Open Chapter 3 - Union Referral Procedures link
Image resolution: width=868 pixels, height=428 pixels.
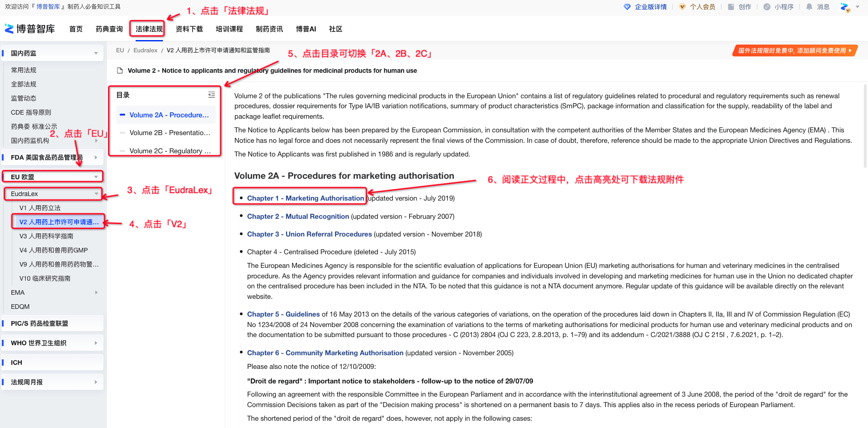tap(310, 234)
